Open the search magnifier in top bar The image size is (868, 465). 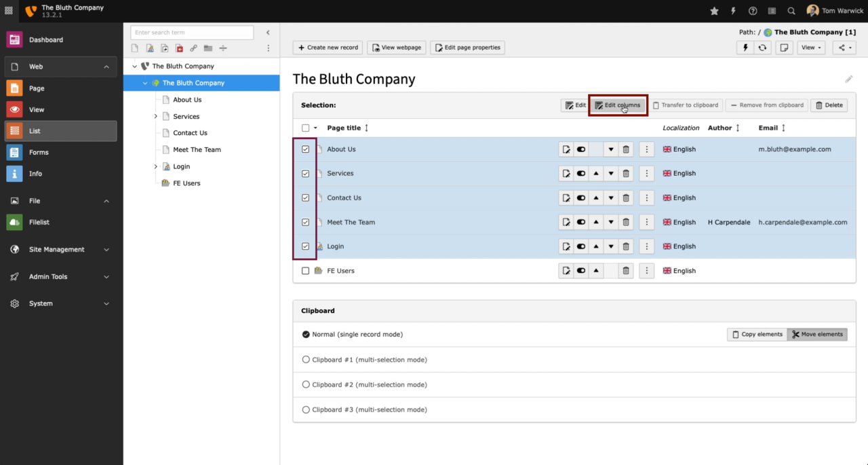tap(791, 11)
